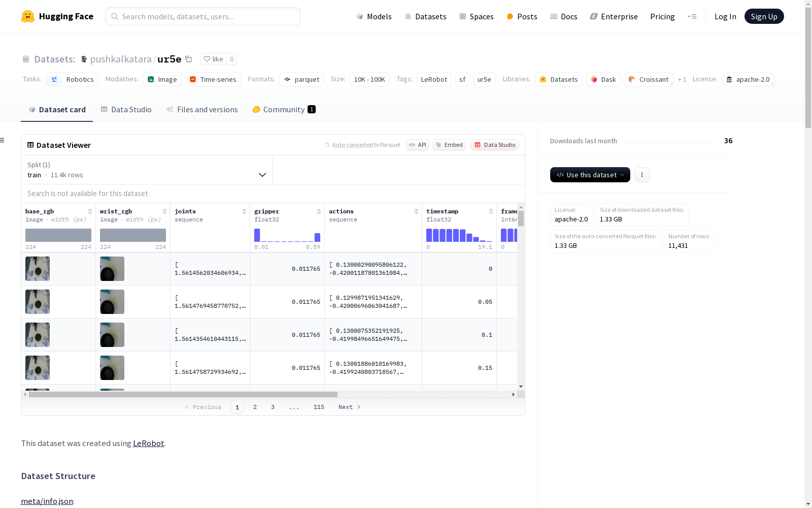Follow the LeRobot link in the description
Image resolution: width=812 pixels, height=508 pixels.
pyautogui.click(x=148, y=443)
